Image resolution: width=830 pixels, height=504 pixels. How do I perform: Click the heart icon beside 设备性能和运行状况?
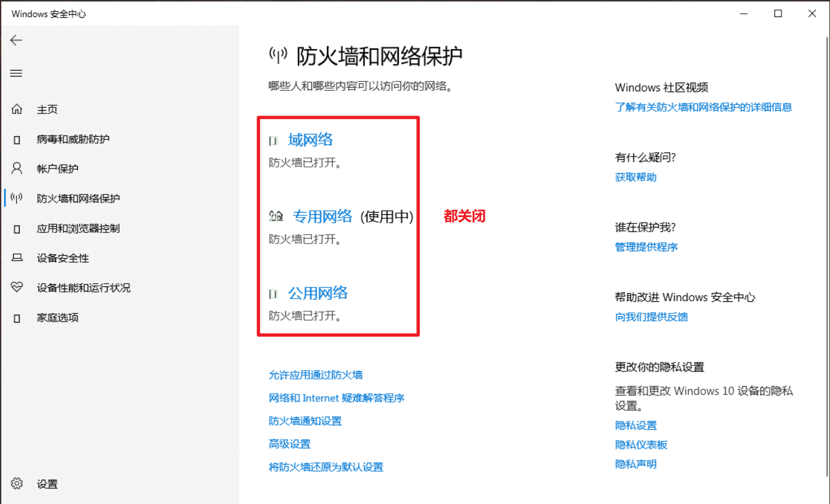[x=17, y=288]
